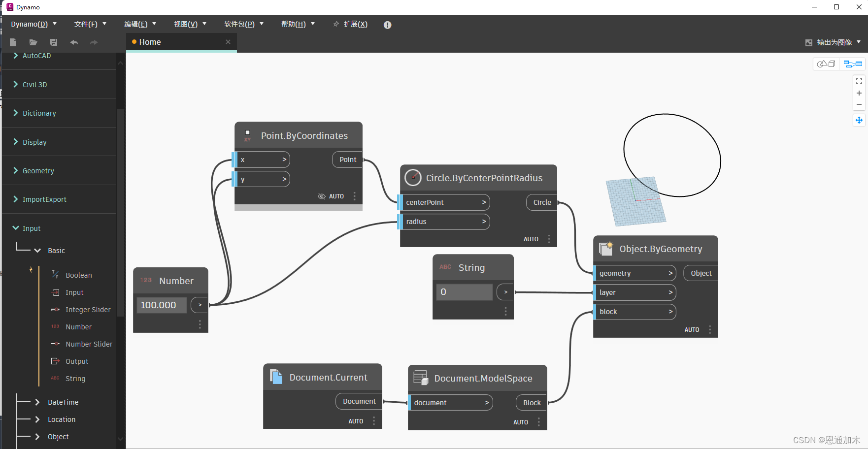Switch to 3D background preview navigation
The image size is (868, 449).
(826, 64)
